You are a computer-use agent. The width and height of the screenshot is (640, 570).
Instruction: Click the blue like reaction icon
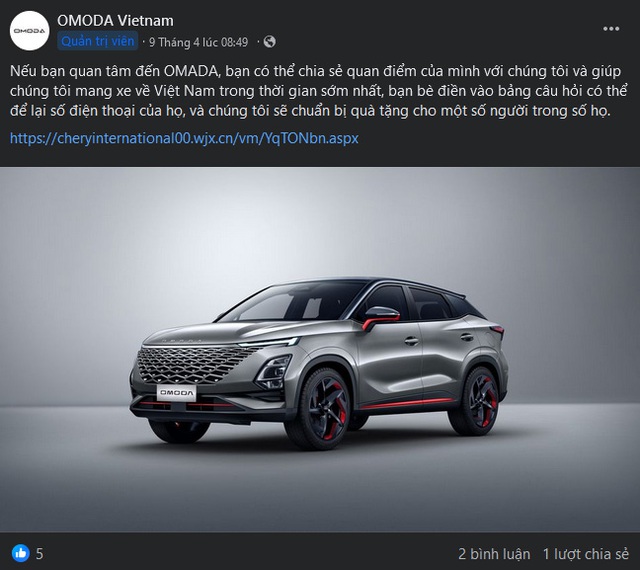pyautogui.click(x=20, y=553)
